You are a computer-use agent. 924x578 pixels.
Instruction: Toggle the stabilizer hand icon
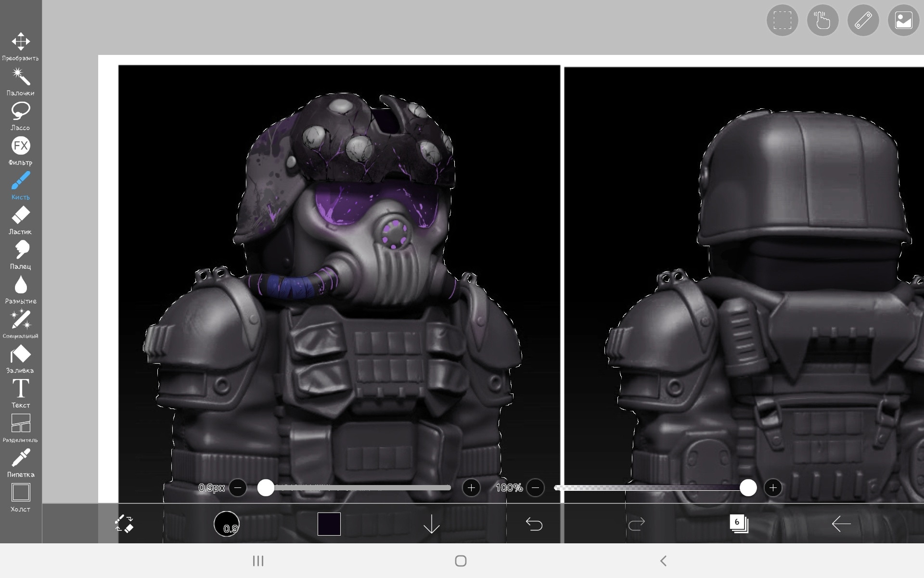(x=822, y=20)
